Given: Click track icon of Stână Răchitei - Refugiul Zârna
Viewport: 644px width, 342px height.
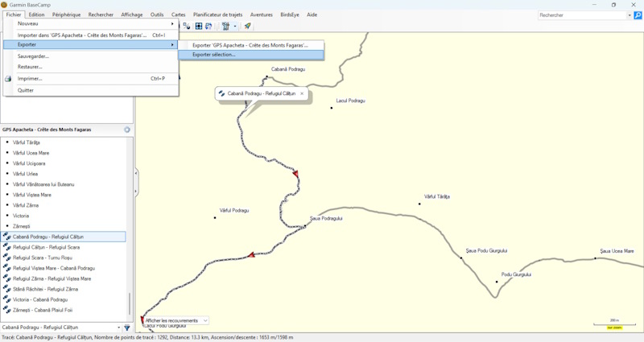Looking at the screenshot, I should coord(6,289).
